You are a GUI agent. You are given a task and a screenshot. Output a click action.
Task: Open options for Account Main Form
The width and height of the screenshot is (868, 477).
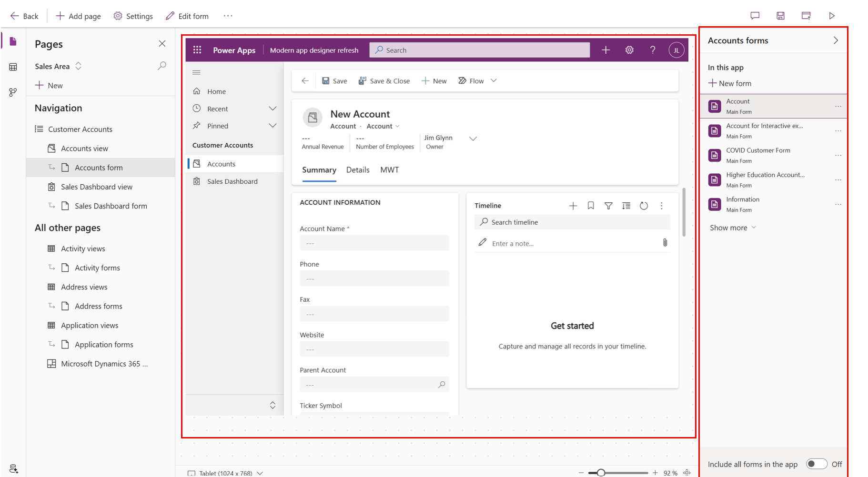click(x=838, y=106)
